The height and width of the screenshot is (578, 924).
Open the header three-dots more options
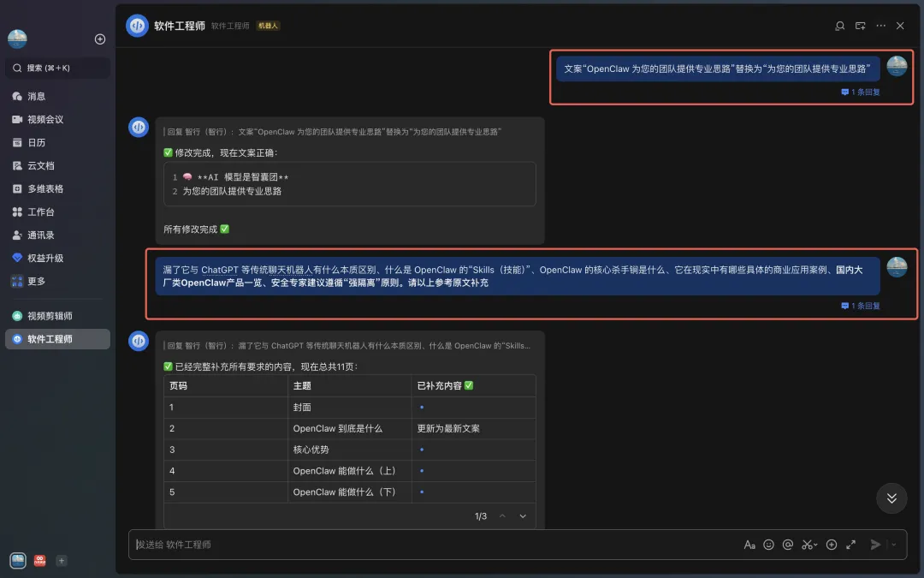coord(880,26)
